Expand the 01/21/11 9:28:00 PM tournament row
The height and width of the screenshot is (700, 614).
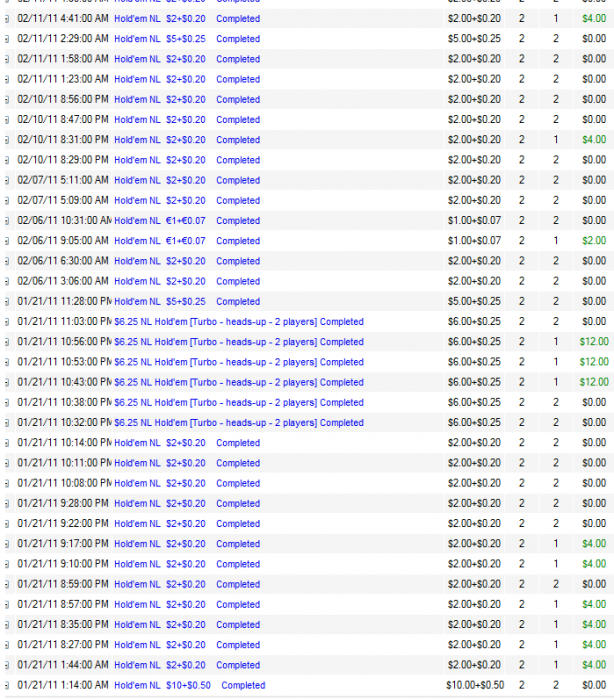[x=7, y=504]
